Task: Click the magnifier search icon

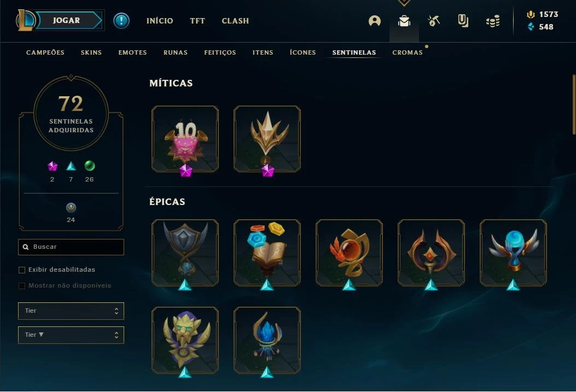Action: (x=26, y=247)
